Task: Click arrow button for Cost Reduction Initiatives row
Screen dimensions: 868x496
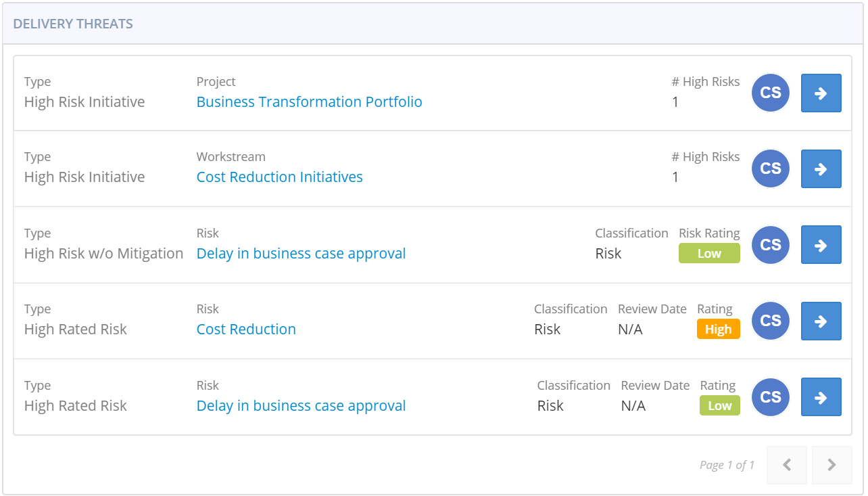Action: (821, 169)
